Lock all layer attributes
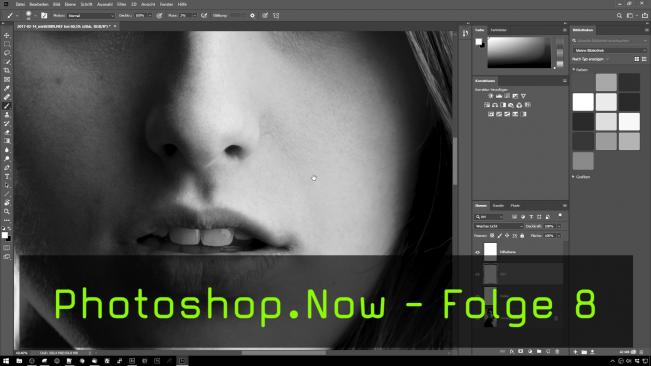Viewport: 651px width, 366px height. click(x=522, y=236)
